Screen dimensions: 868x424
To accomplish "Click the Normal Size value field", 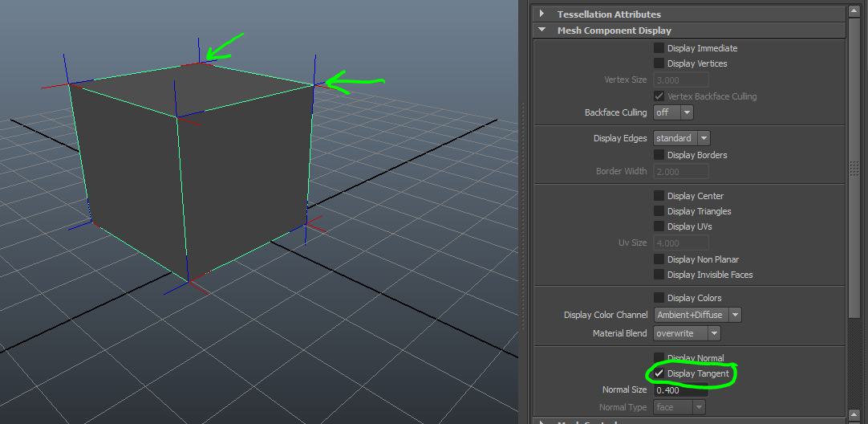I will 681,390.
